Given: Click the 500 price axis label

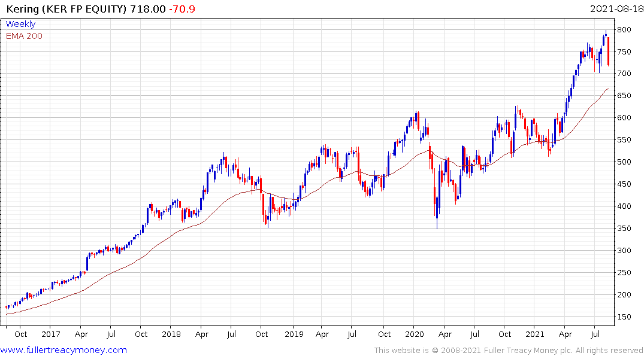Looking at the screenshot, I should (624, 162).
